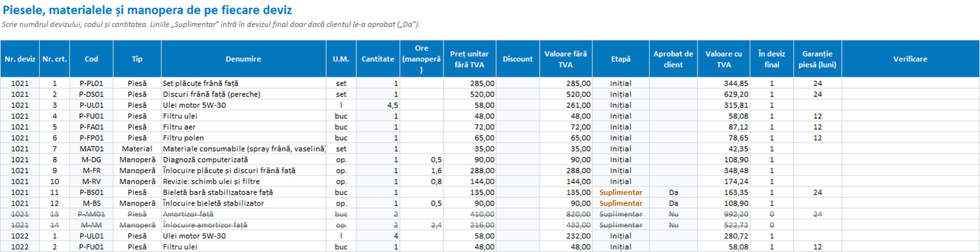
Task: Click the 'Da' approval cell for P-BS01
Action: 673,192
